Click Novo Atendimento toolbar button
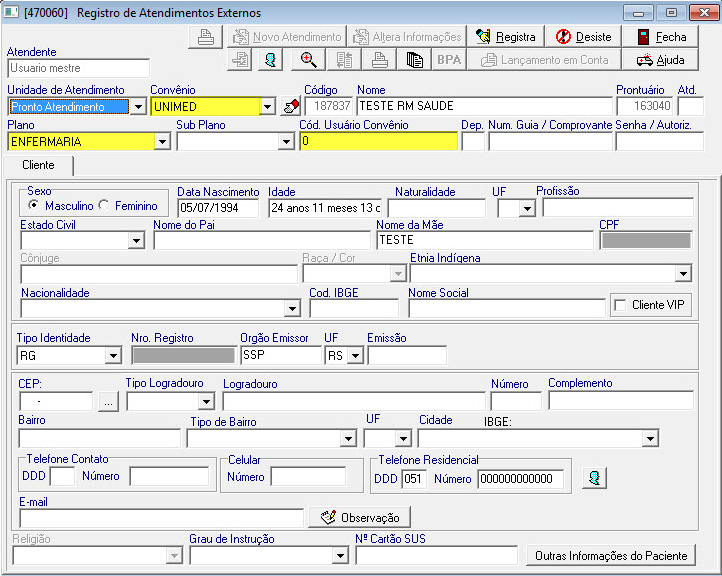This screenshot has width=722, height=576. pos(287,37)
